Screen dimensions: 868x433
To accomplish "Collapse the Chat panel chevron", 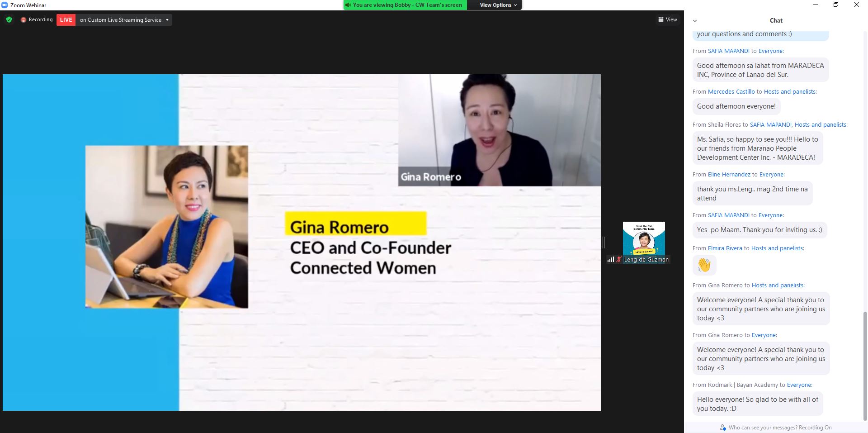I will point(695,21).
